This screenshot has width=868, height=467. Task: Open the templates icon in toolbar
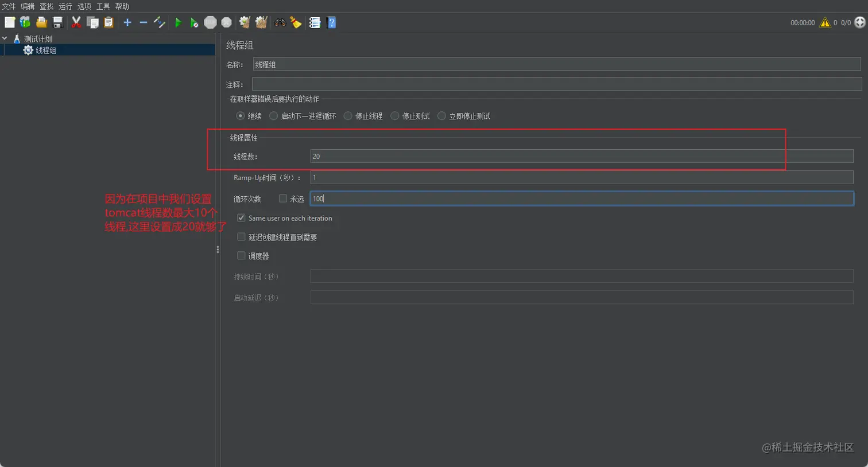[x=25, y=22]
